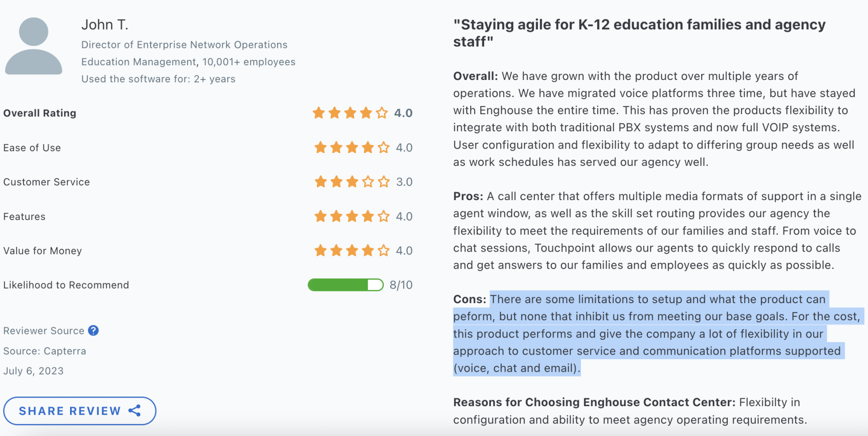Viewport: 868px width, 436px height.
Task: Click the Likelihood to Recommend progress bar
Action: pos(345,285)
